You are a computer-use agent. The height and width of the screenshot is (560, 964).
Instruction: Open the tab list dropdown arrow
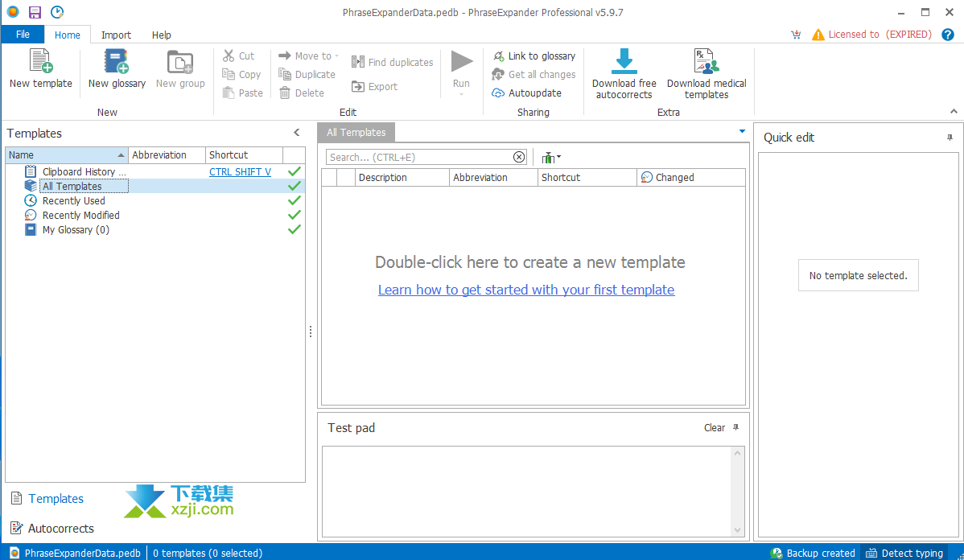pyautogui.click(x=742, y=131)
